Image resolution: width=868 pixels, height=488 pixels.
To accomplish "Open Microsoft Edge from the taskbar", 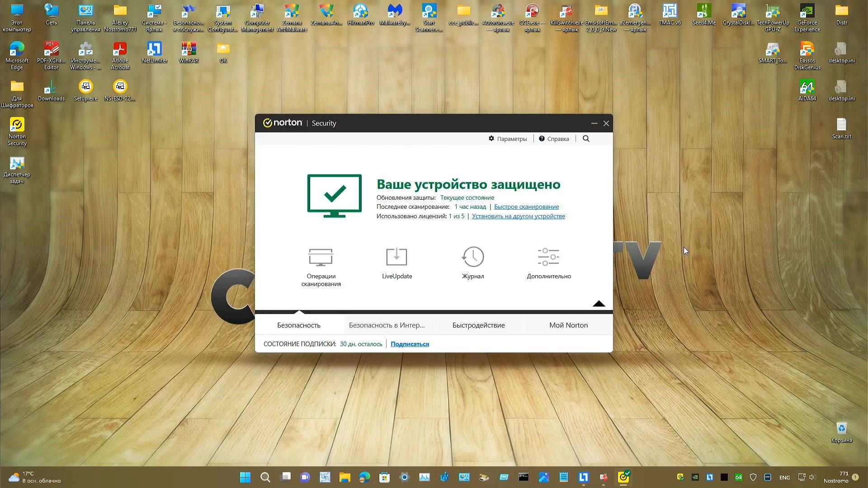I will click(365, 477).
